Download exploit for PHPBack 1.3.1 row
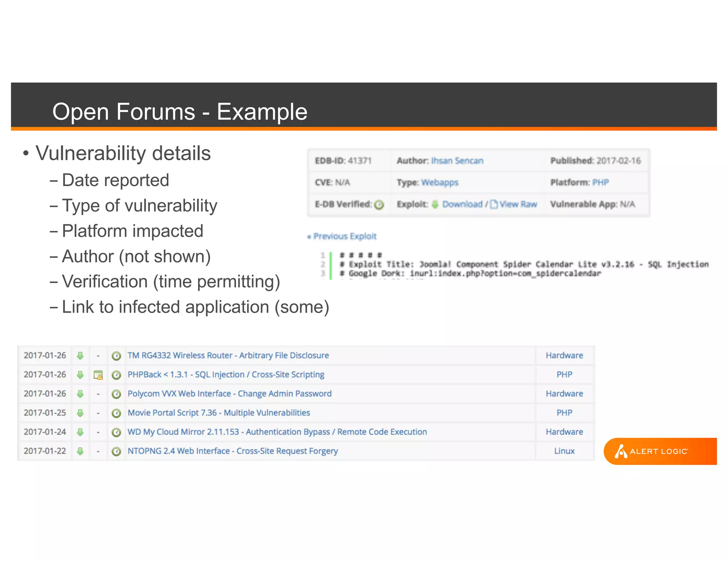 [x=80, y=375]
